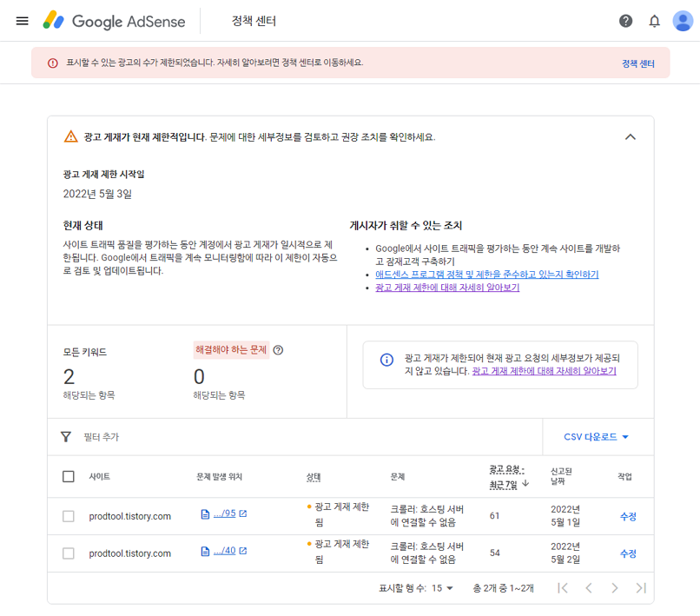Click the blue info icon in the notice box
Image resolution: width=700 pixels, height=616 pixels.
point(386,361)
